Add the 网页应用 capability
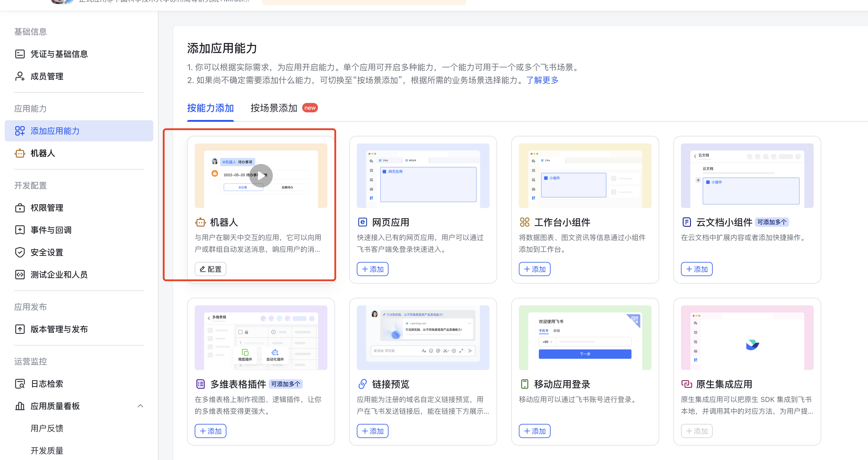The image size is (868, 460). point(372,269)
